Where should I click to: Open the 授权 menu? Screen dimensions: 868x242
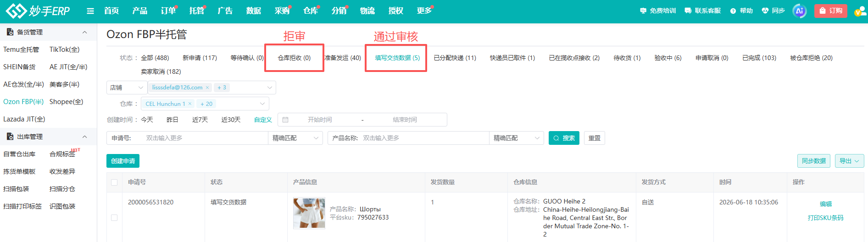click(396, 11)
